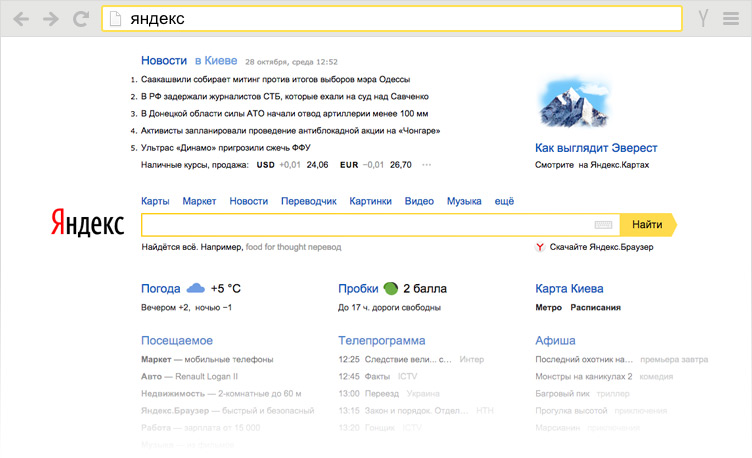
Task: Open the Видео service tab
Action: click(419, 201)
